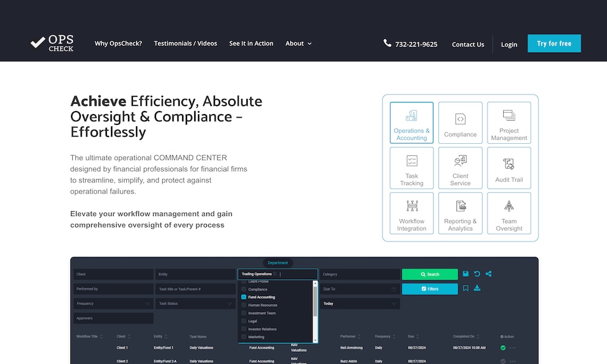
Task: Open the Compliance feature tile
Action: [460, 123]
